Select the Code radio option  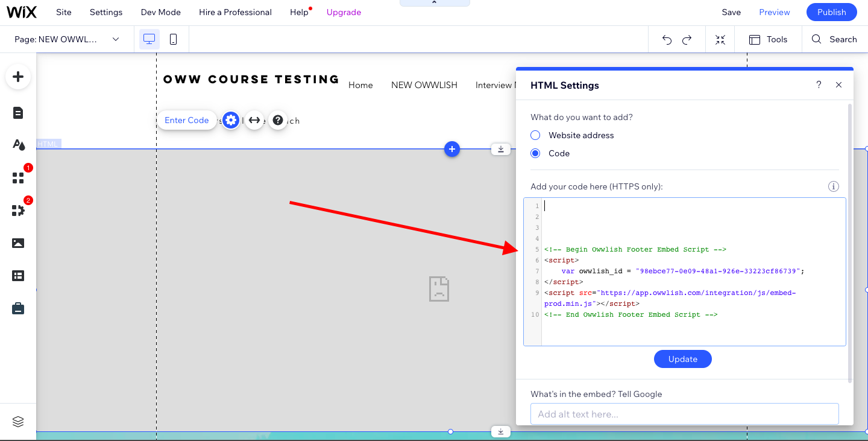click(535, 153)
